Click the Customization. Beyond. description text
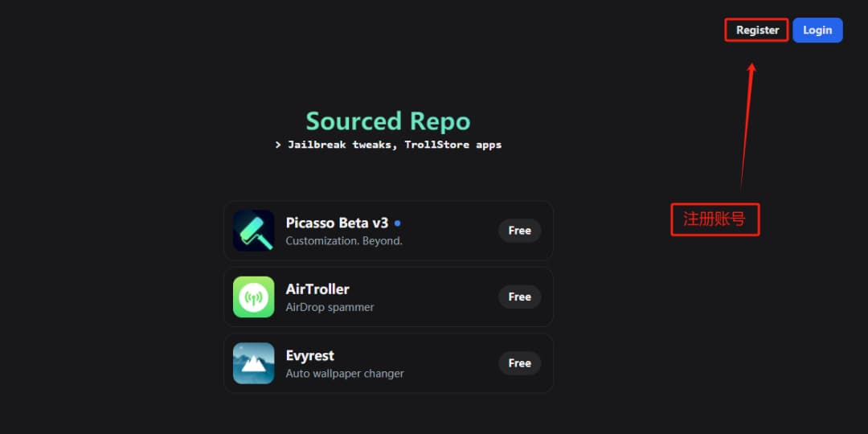Viewport: 868px width, 434px height. pos(344,240)
